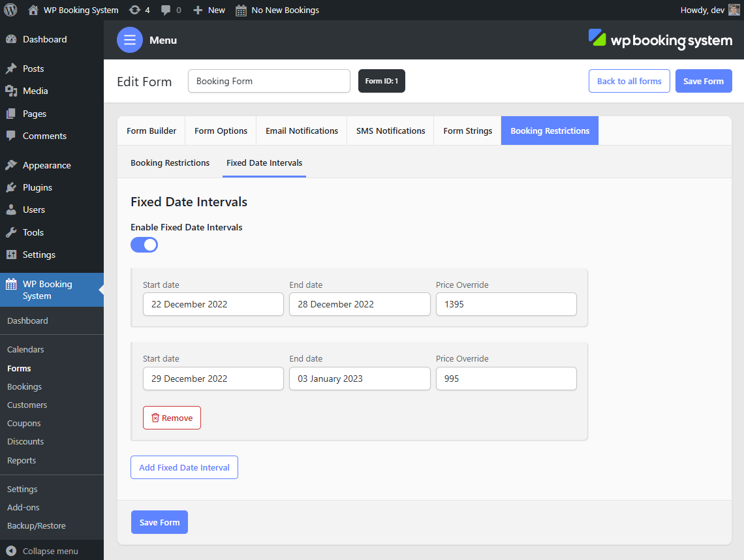The width and height of the screenshot is (744, 560).
Task: Click the End date field 03 January 2023
Action: click(360, 379)
